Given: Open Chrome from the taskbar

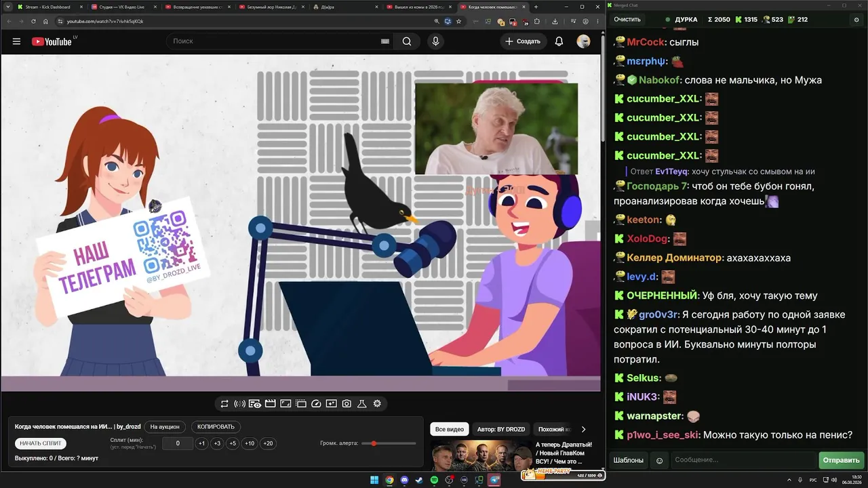Looking at the screenshot, I should point(389,481).
